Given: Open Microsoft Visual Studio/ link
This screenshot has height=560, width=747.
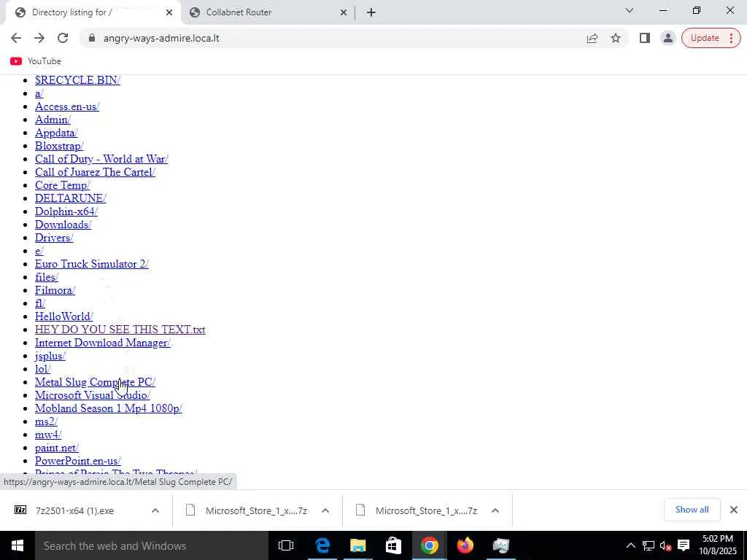Looking at the screenshot, I should [93, 394].
